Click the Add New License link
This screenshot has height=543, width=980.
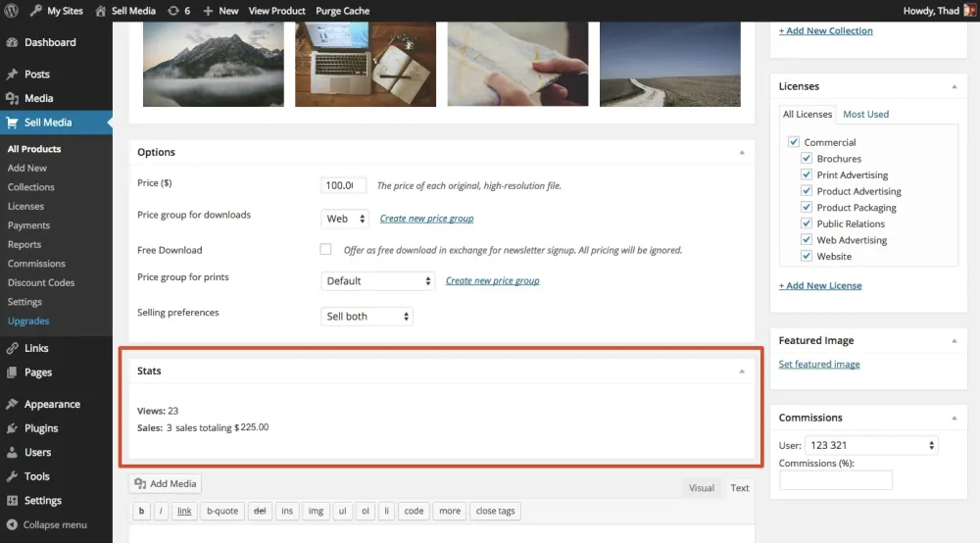tap(820, 285)
